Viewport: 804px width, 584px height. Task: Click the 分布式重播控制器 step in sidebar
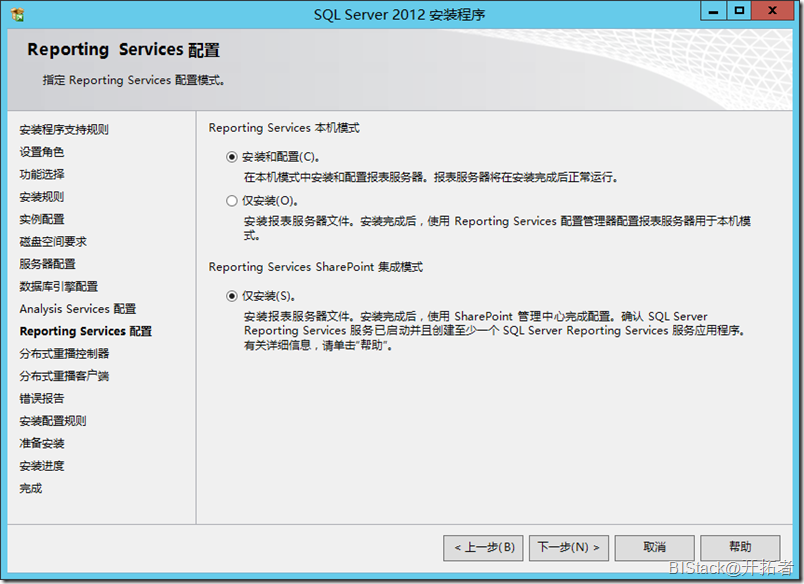[x=64, y=354]
